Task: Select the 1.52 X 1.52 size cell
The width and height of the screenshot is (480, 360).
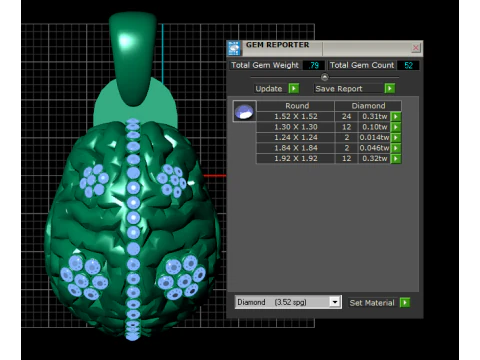Action: pyautogui.click(x=296, y=117)
